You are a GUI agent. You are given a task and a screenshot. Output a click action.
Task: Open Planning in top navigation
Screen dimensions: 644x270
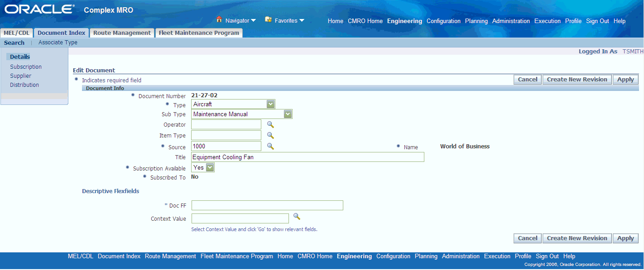point(476,21)
